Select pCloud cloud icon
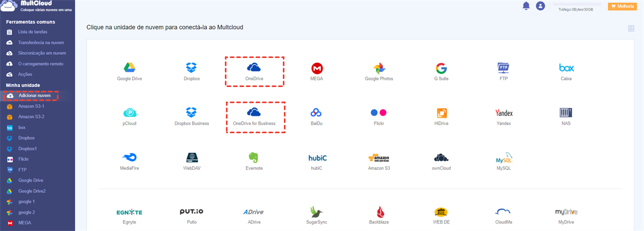Viewport: 644px width, 231px height. pos(129,113)
